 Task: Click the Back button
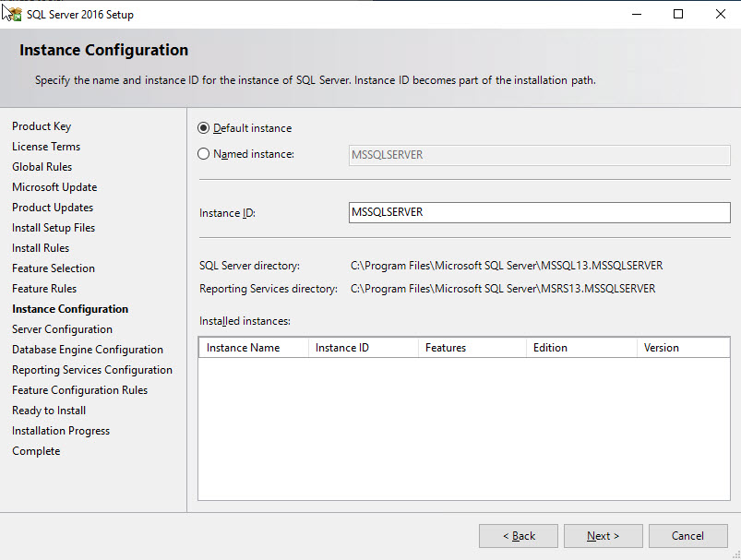518,535
